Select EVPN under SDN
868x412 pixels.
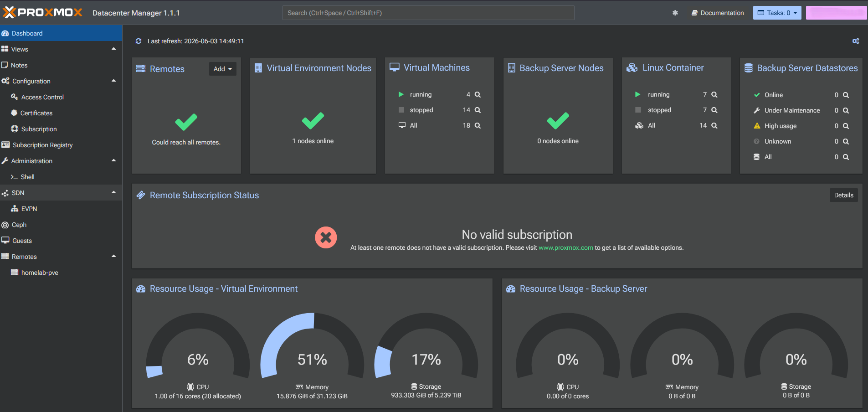pyautogui.click(x=61, y=209)
